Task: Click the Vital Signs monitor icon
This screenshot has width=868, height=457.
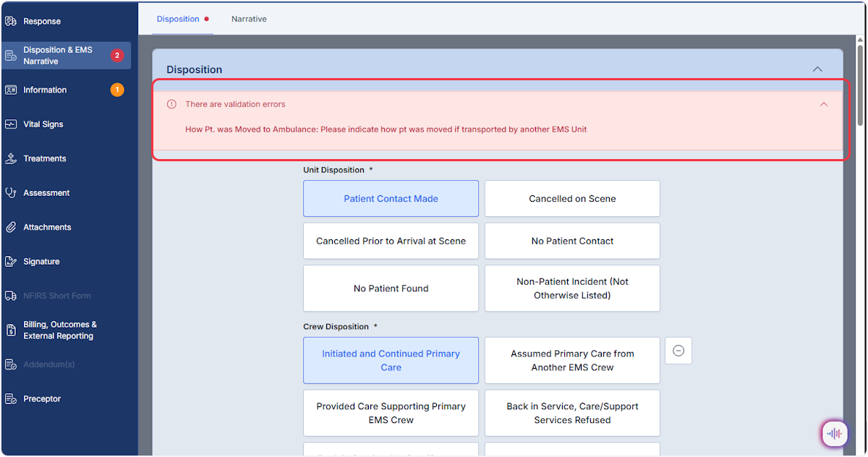Action: (x=11, y=124)
